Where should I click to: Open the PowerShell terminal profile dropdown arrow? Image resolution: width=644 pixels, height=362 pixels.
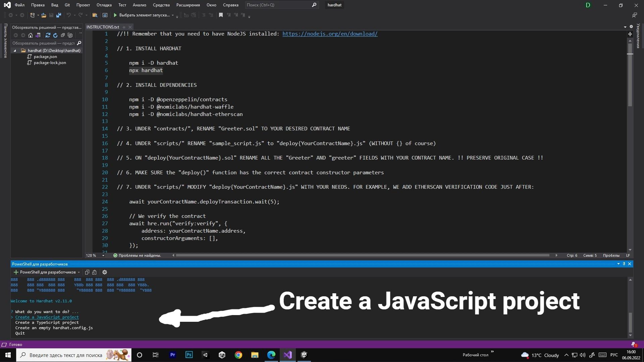(x=79, y=272)
